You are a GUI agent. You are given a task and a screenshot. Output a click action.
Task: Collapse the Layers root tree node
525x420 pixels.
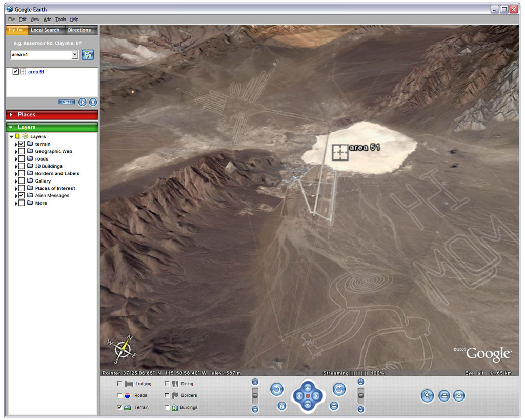11,136
